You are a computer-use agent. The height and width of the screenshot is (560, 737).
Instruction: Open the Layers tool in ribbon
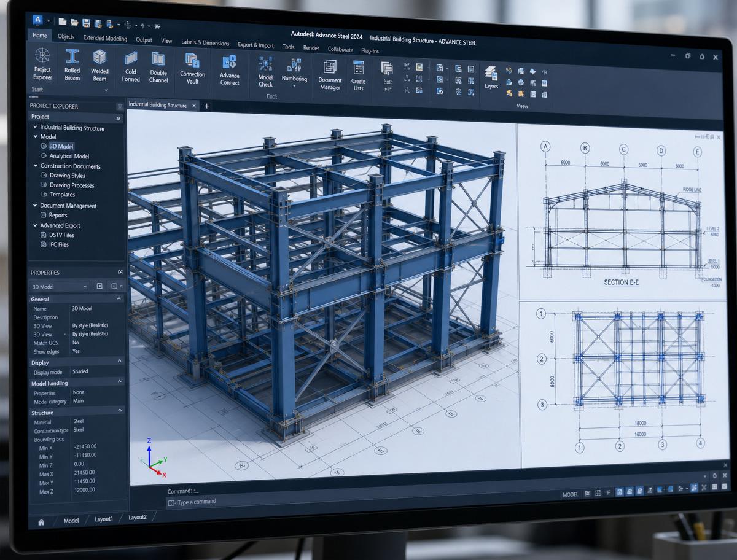point(491,78)
